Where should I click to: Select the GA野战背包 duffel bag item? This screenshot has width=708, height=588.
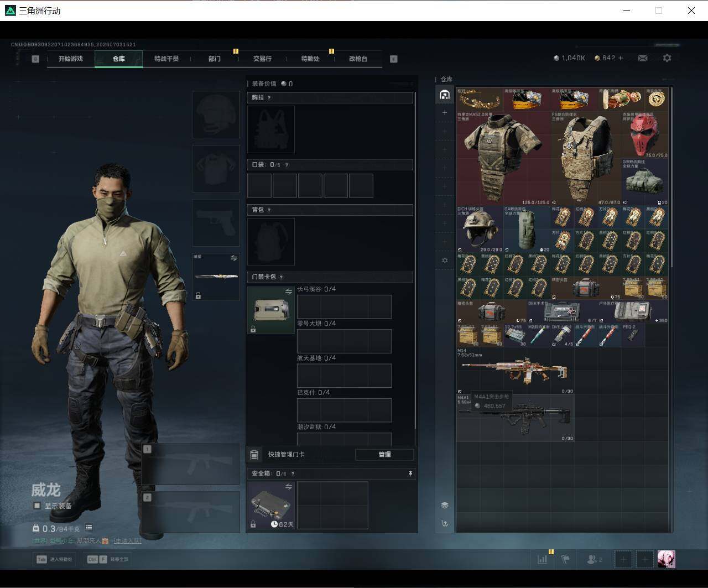[x=527, y=229]
